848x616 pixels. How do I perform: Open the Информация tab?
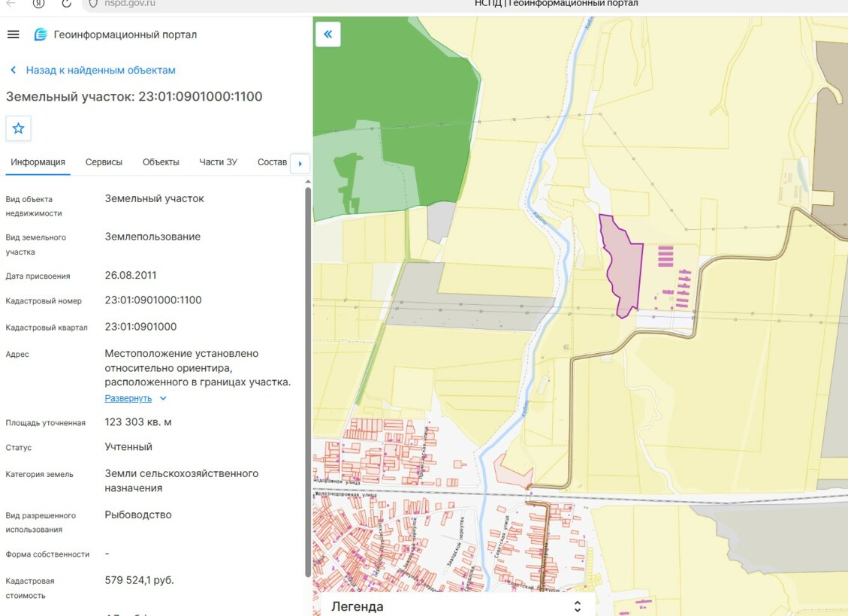click(38, 162)
